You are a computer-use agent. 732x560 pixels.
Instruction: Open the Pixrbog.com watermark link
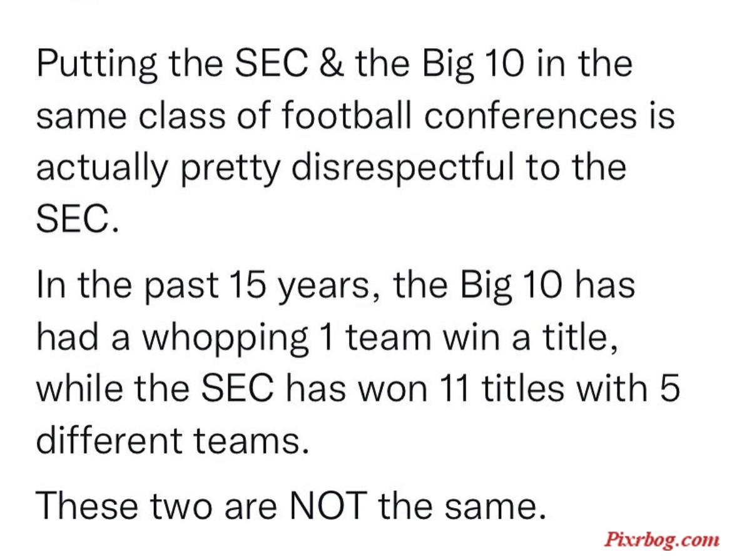pyautogui.click(x=661, y=539)
